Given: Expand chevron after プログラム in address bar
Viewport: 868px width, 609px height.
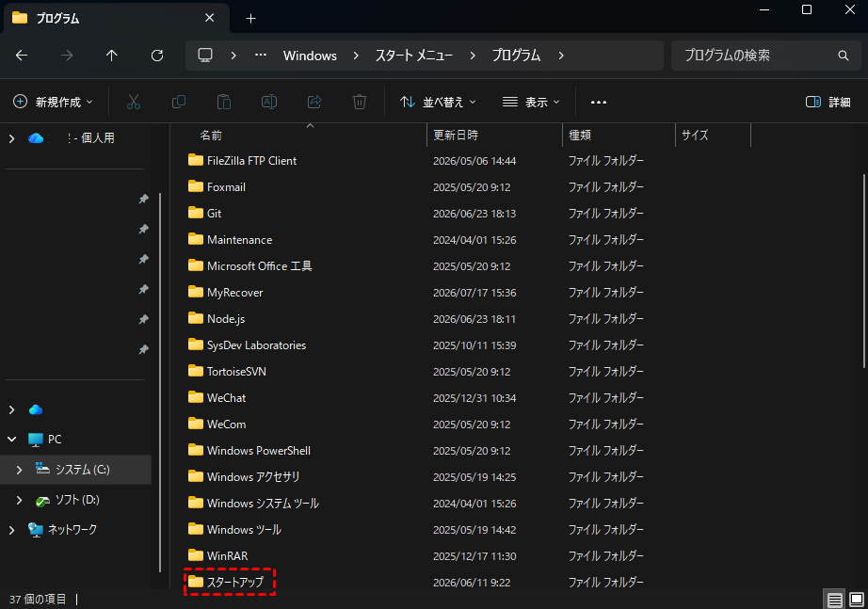Looking at the screenshot, I should point(561,56).
